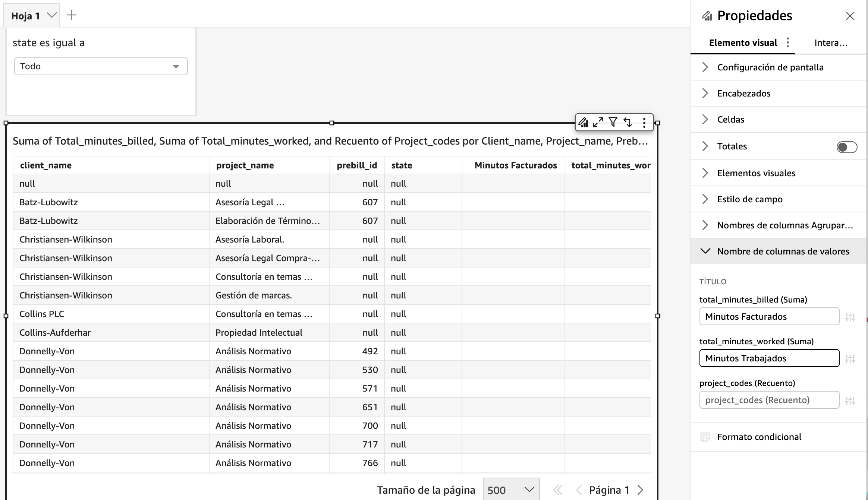868x500 pixels.
Task: Click the client_name column header
Action: 111,165
